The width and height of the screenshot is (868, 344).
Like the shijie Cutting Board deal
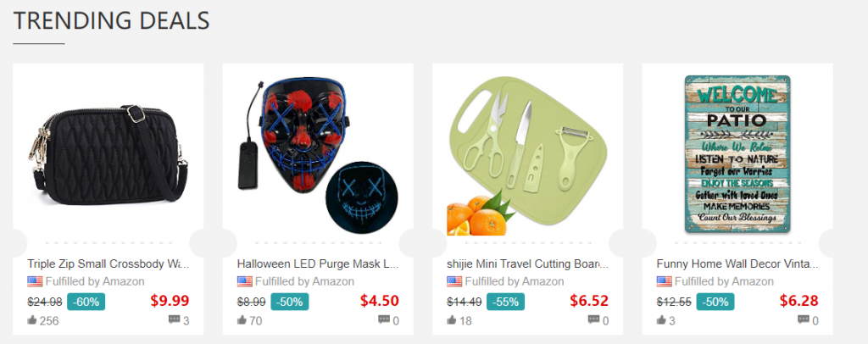coord(451,319)
